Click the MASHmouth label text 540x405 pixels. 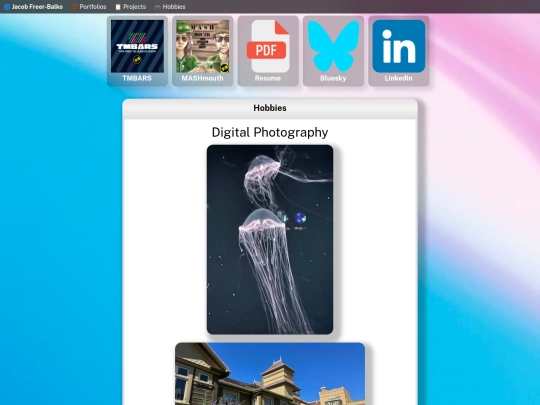(x=202, y=78)
